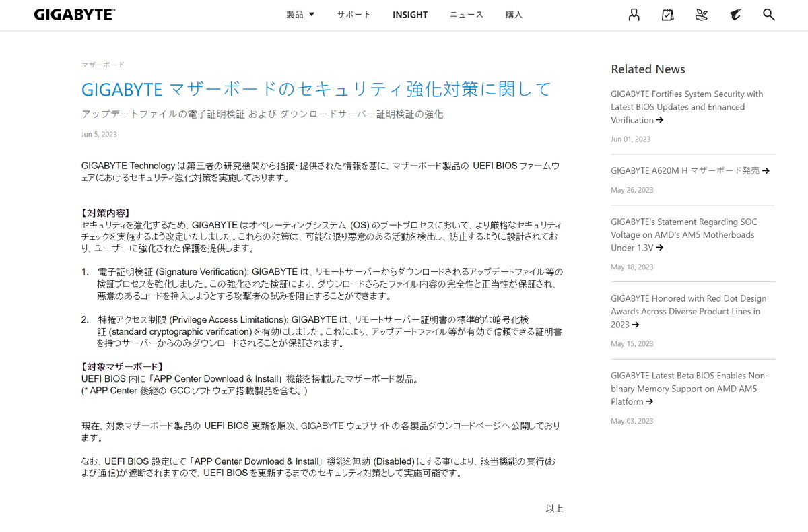Open the ニュース menu item

pos(467,14)
